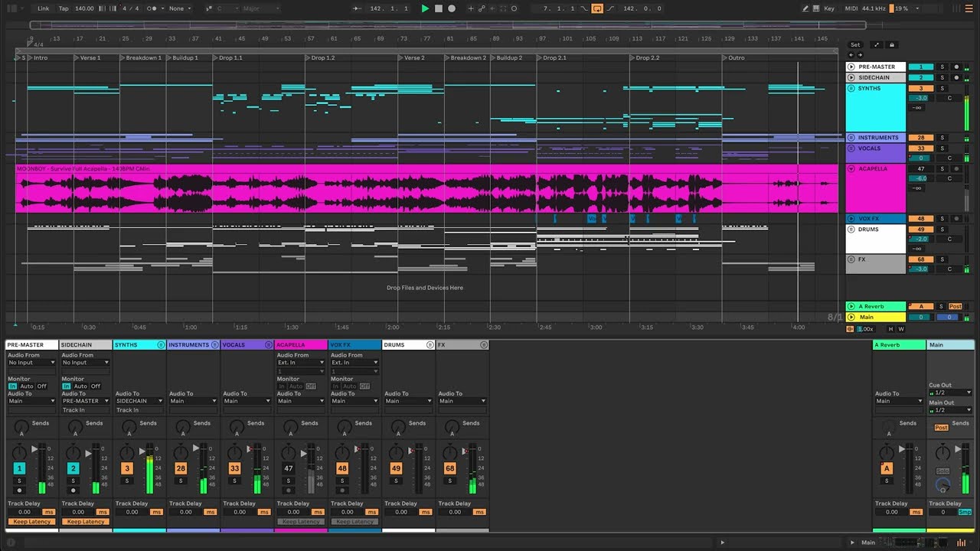980x551 pixels.
Task: Click the Stop button in transport
Action: (x=439, y=8)
